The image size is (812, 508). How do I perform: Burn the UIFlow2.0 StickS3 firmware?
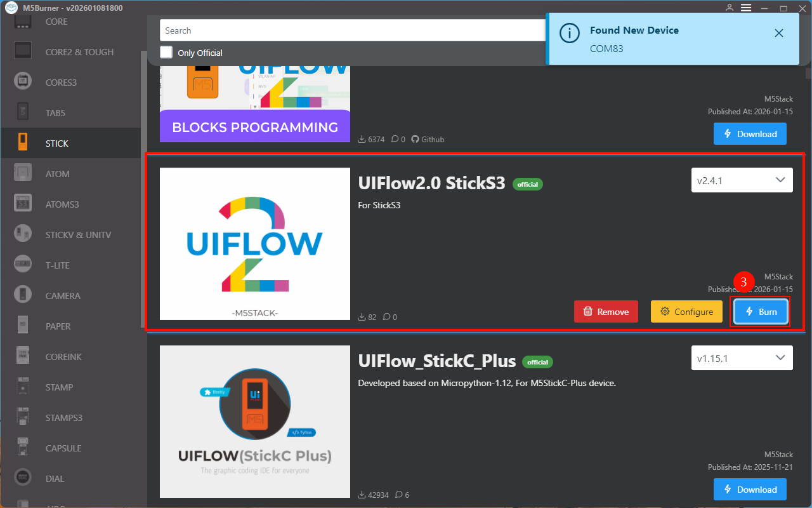761,312
